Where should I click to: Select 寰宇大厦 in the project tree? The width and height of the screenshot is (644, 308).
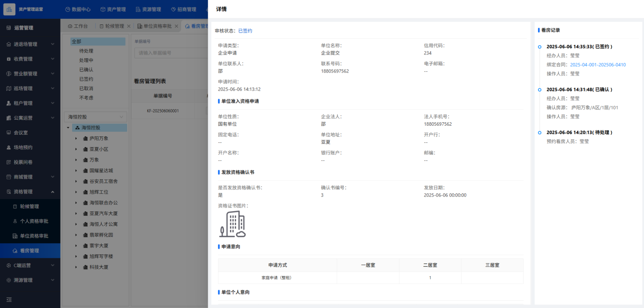99,246
